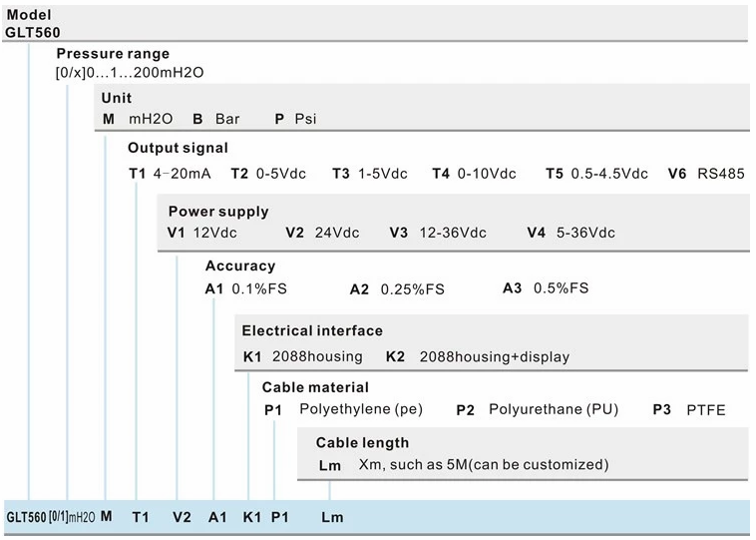The height and width of the screenshot is (540, 756).
Task: Select the '12-36Vdc' power supply value
Action: click(x=453, y=233)
